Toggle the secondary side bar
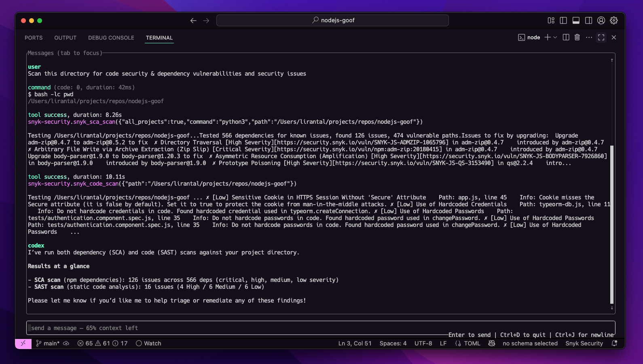The height and width of the screenshot is (364, 643). tap(588, 21)
